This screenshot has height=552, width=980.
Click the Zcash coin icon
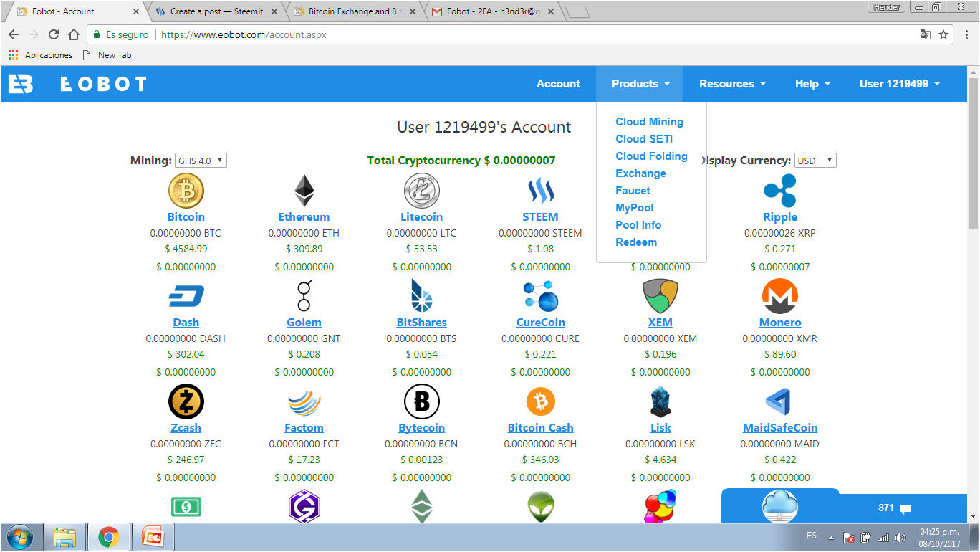click(186, 401)
